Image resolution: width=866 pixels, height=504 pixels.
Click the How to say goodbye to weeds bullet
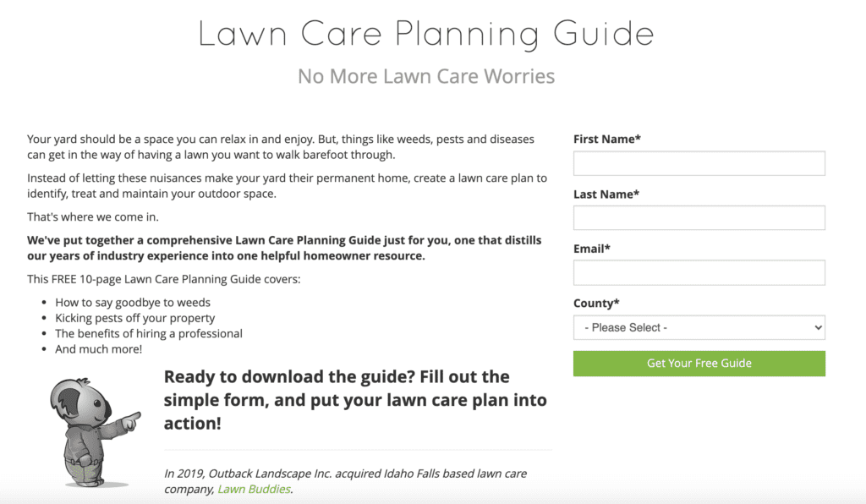coord(133,303)
